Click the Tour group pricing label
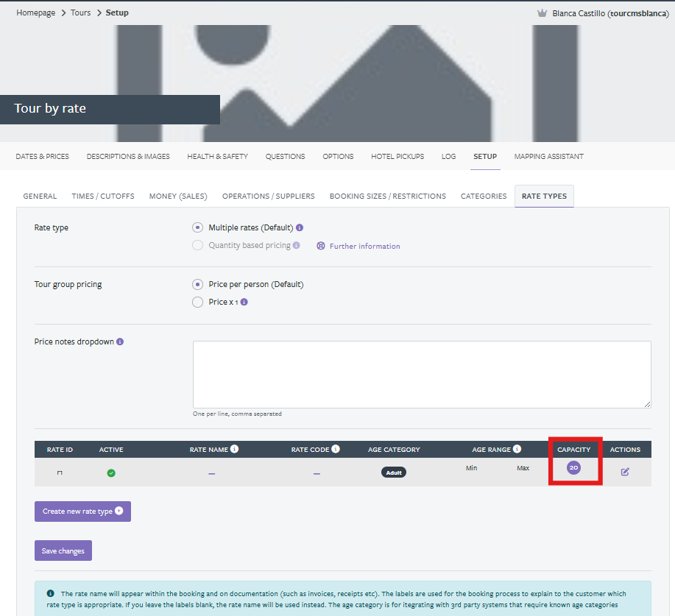Viewport: 675px width, 616px height. 68,284
